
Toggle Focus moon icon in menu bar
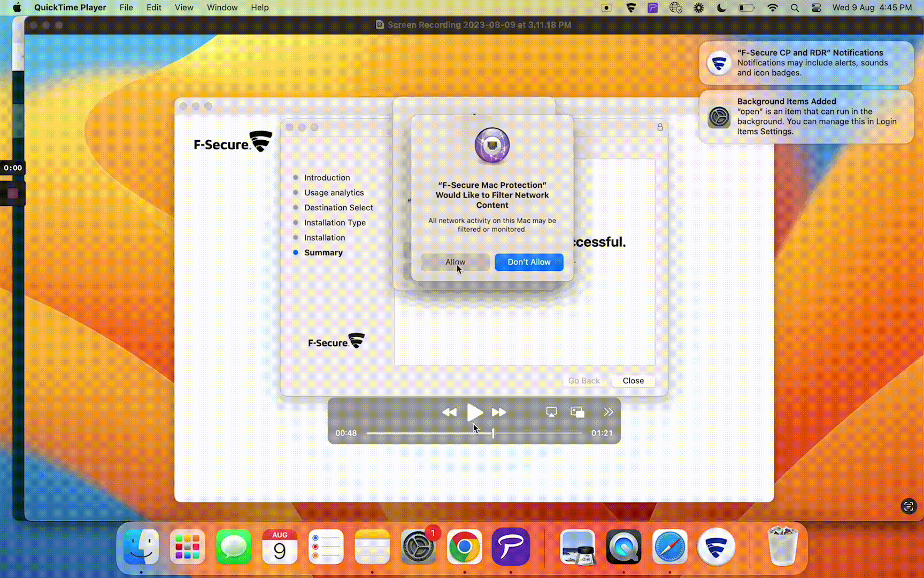721,7
